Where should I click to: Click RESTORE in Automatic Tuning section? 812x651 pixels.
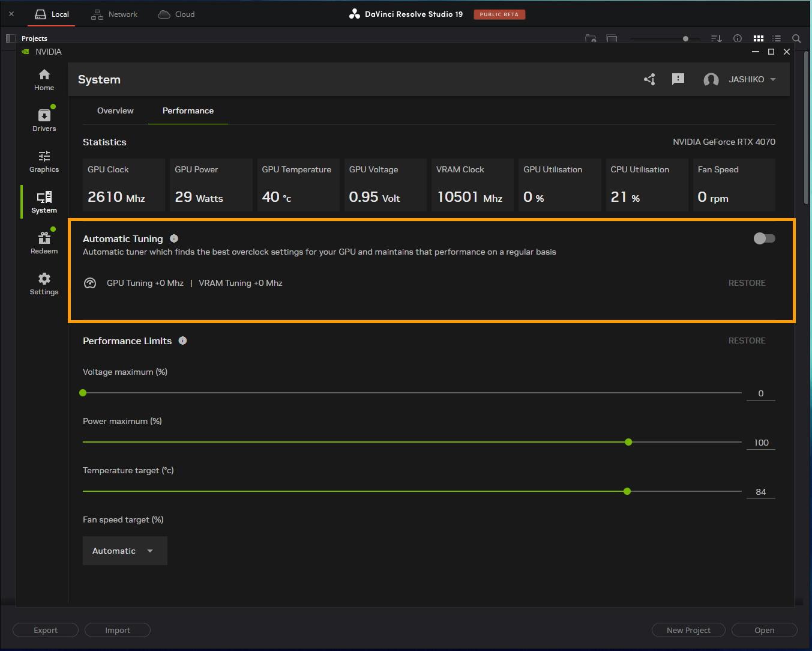pyautogui.click(x=747, y=283)
